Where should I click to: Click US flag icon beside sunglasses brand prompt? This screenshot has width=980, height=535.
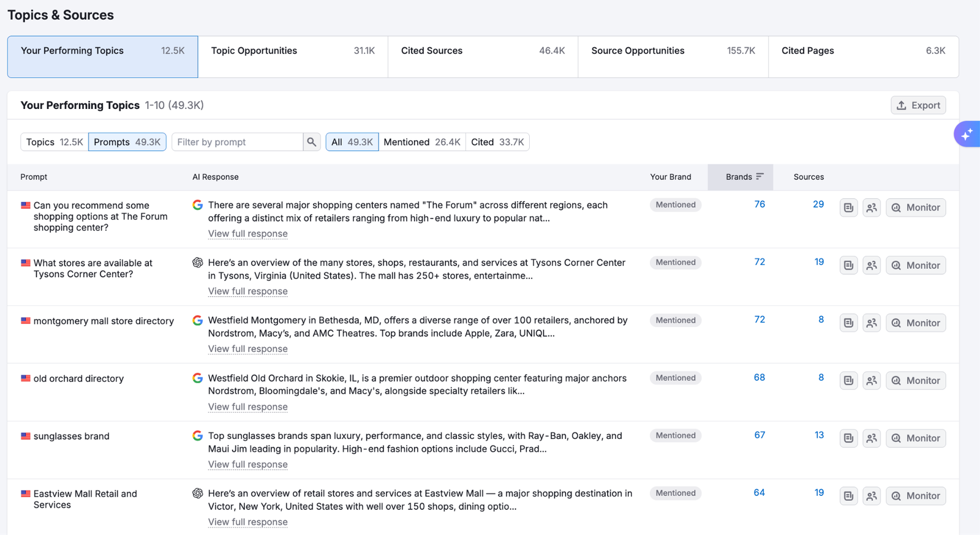pyautogui.click(x=26, y=436)
